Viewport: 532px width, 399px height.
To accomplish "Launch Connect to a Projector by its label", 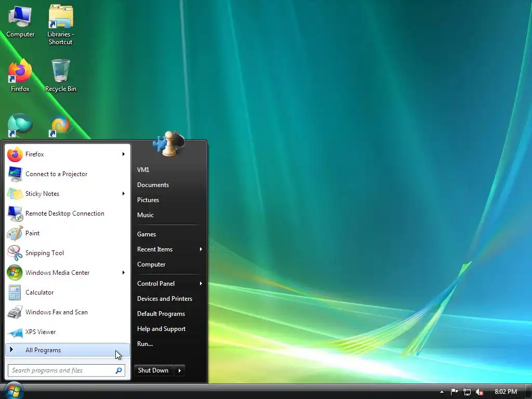I will pyautogui.click(x=56, y=174).
